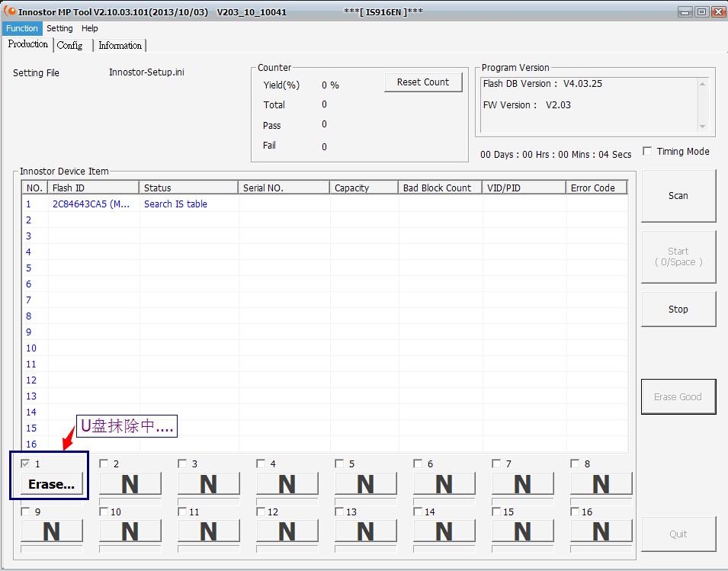Click port 16 N status button
The width and height of the screenshot is (728, 571).
tap(601, 531)
